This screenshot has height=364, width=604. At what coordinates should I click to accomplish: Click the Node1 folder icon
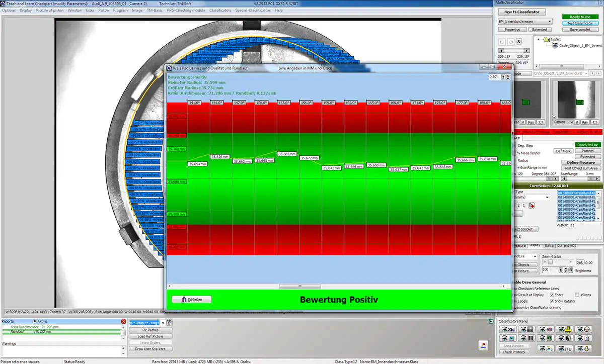click(x=547, y=39)
